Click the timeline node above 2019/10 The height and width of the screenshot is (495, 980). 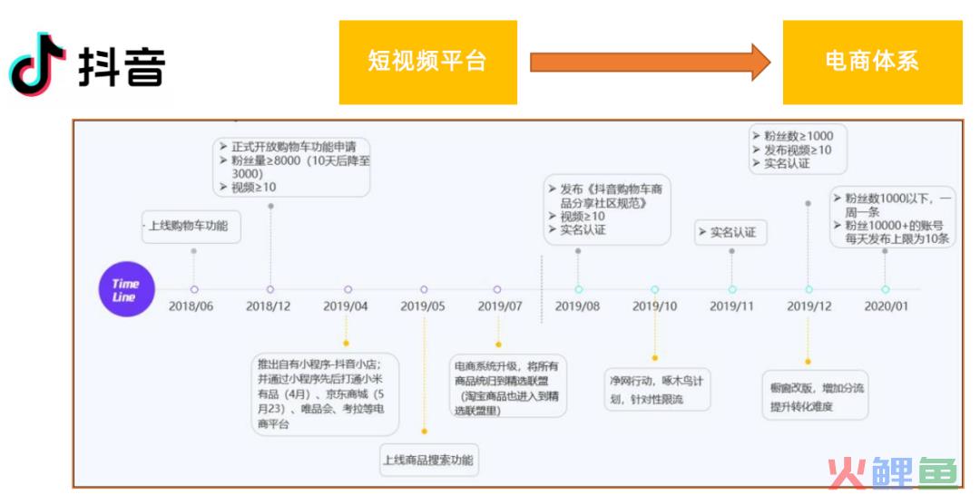point(654,289)
